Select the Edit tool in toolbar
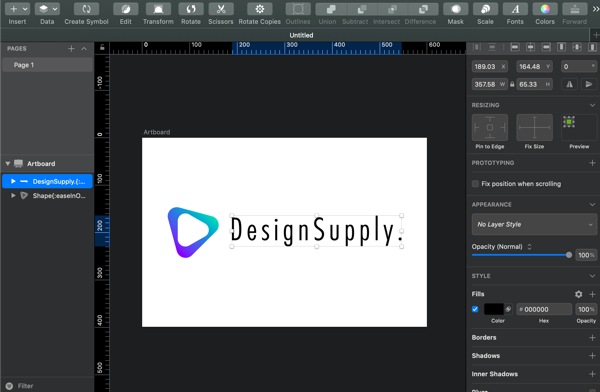 [126, 9]
